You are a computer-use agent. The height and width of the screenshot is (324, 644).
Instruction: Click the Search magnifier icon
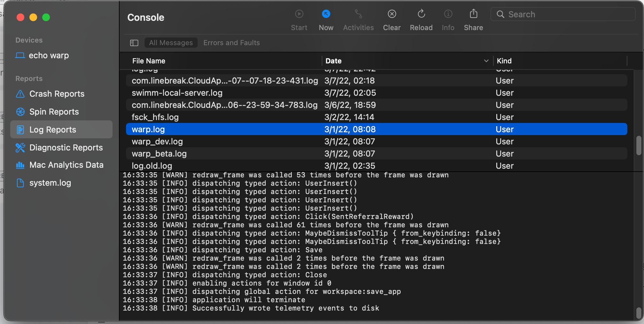pyautogui.click(x=500, y=14)
